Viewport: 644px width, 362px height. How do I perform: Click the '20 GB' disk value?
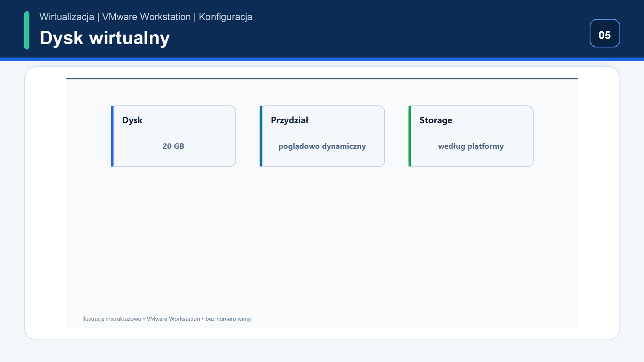coord(173,146)
